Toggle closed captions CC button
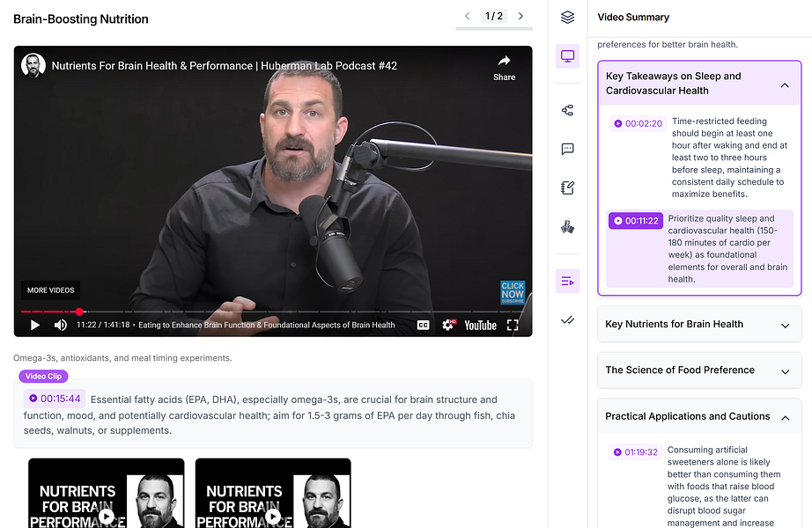Viewport: 812px width, 528px height. 423,325
